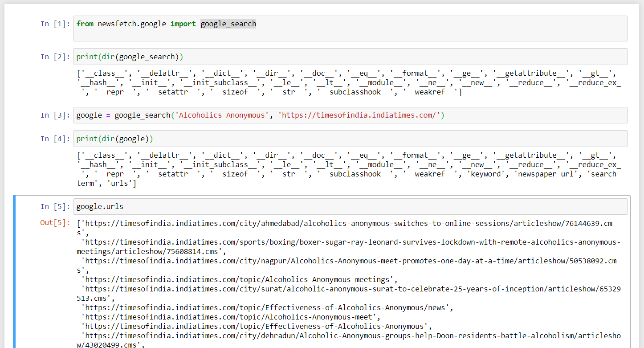Click the In [4]: prompt label
This screenshot has height=348, width=644.
click(x=55, y=139)
